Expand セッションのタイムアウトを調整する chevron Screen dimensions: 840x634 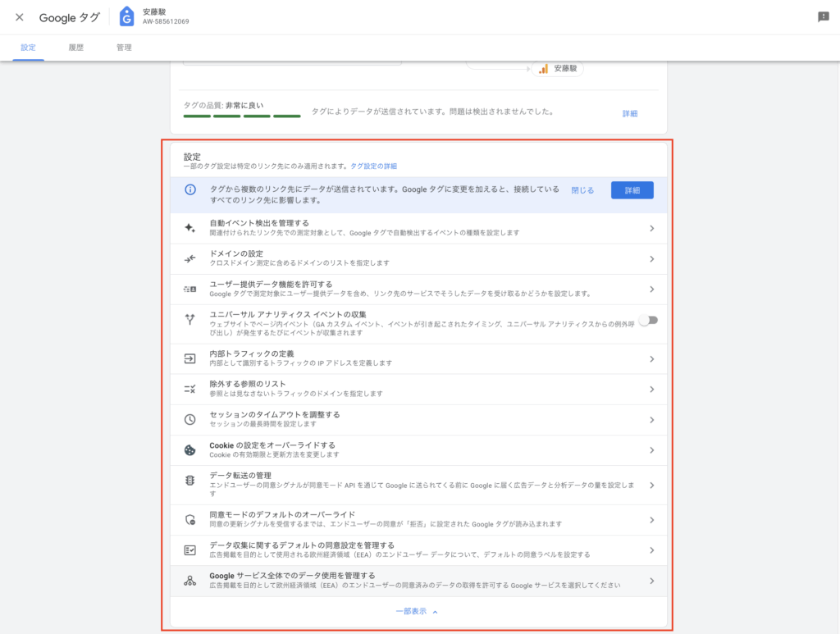pyautogui.click(x=651, y=420)
